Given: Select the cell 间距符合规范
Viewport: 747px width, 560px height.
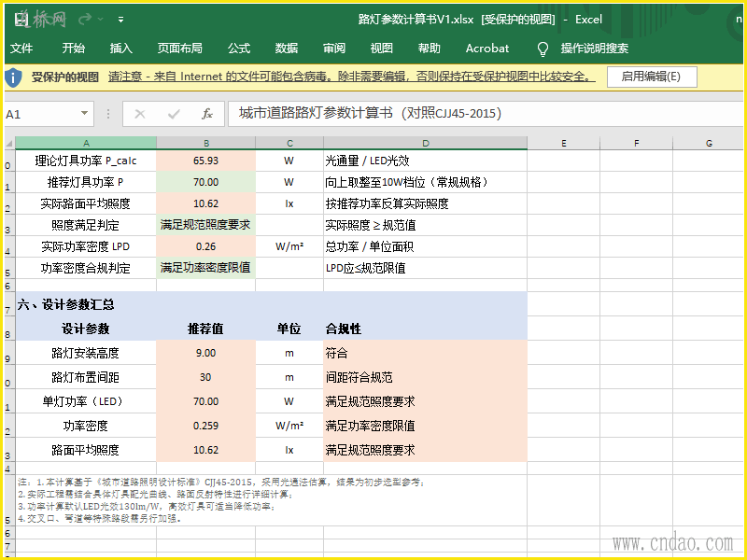Looking at the screenshot, I should click(x=426, y=377).
